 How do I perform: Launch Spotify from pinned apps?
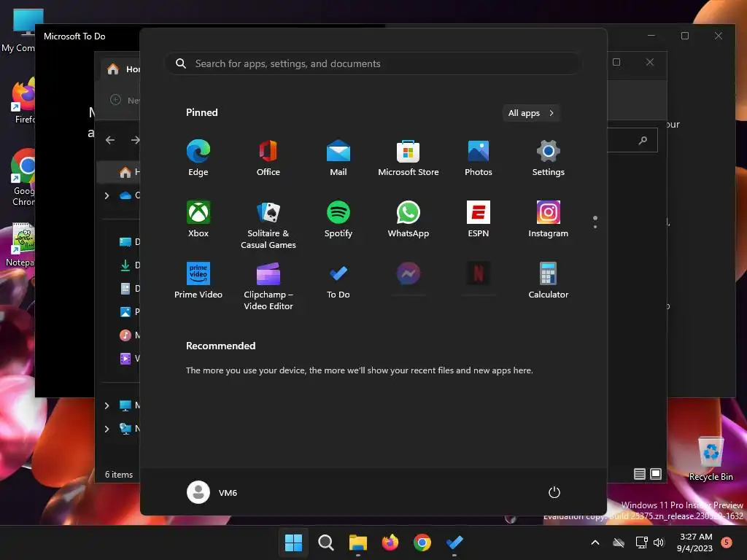(x=338, y=219)
